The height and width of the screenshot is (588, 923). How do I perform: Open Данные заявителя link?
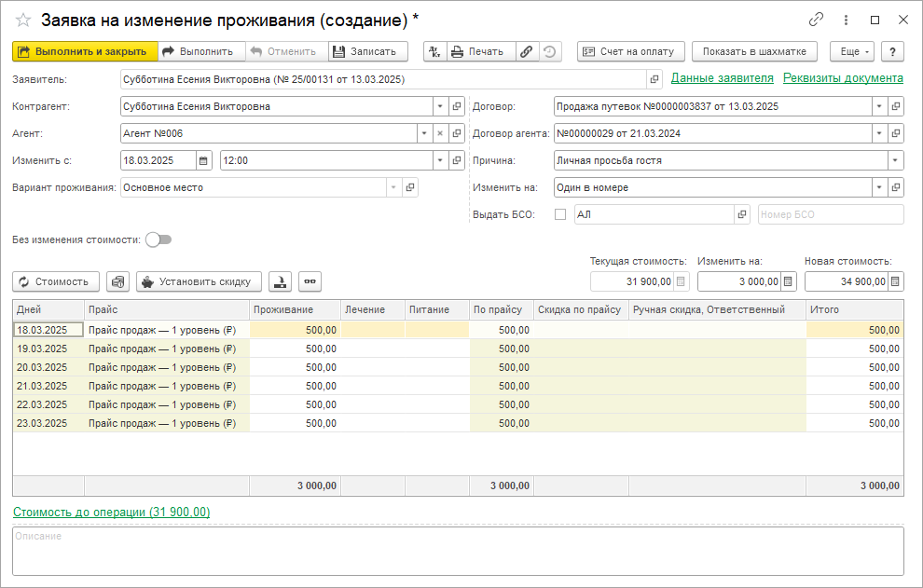coord(722,78)
